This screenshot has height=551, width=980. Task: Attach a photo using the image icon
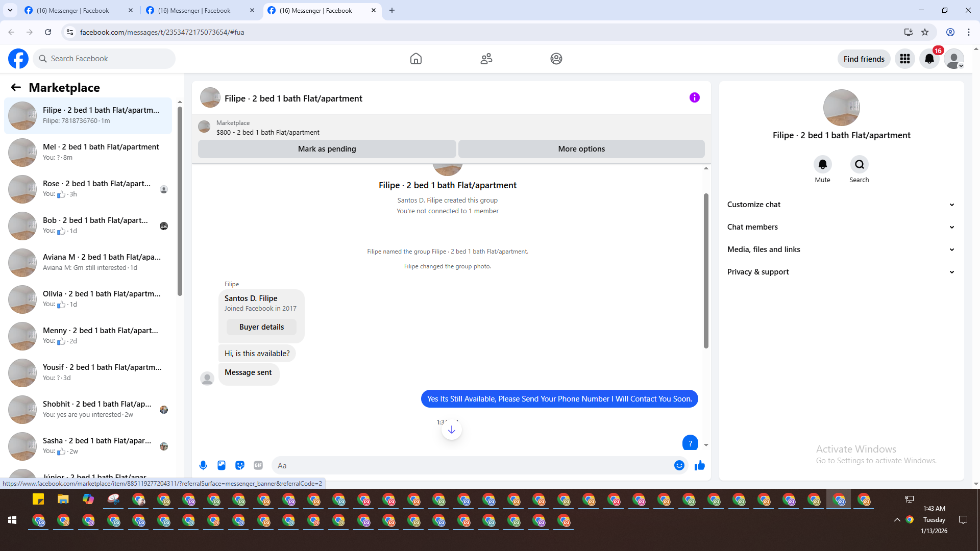tap(222, 465)
